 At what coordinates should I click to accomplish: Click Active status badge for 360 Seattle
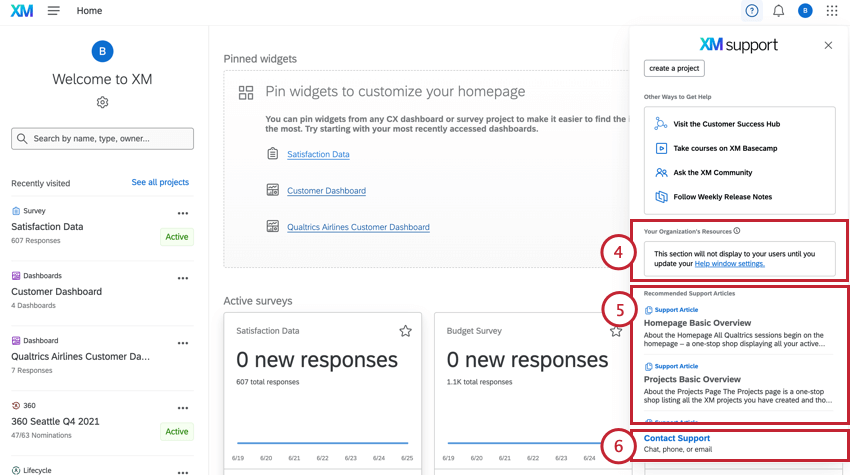pyautogui.click(x=177, y=432)
